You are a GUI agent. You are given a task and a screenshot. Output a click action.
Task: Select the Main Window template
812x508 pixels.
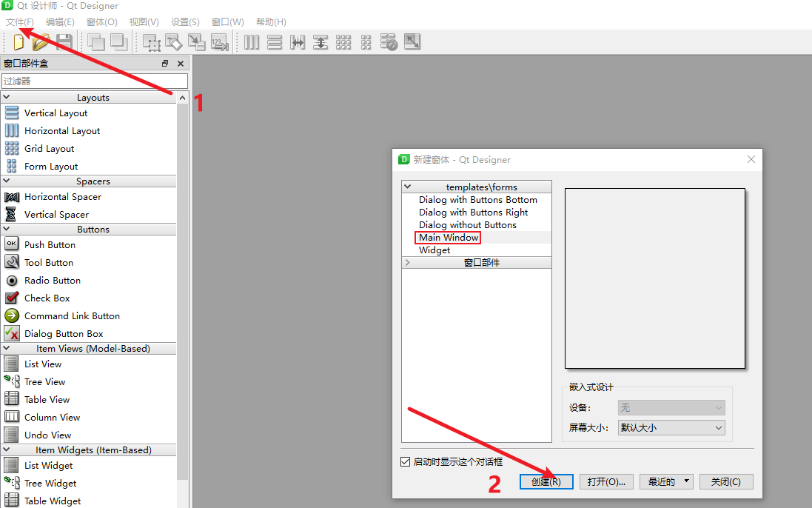coord(449,238)
